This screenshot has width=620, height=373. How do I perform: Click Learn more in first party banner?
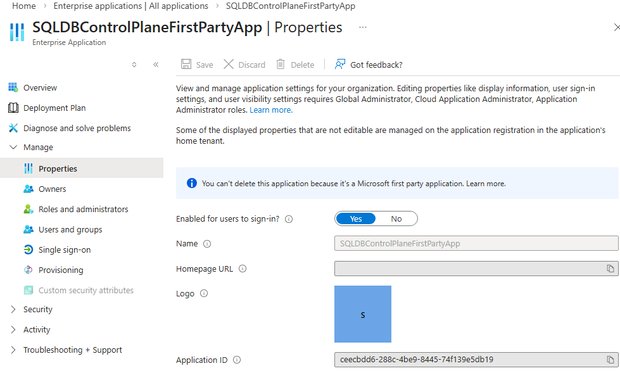486,184
